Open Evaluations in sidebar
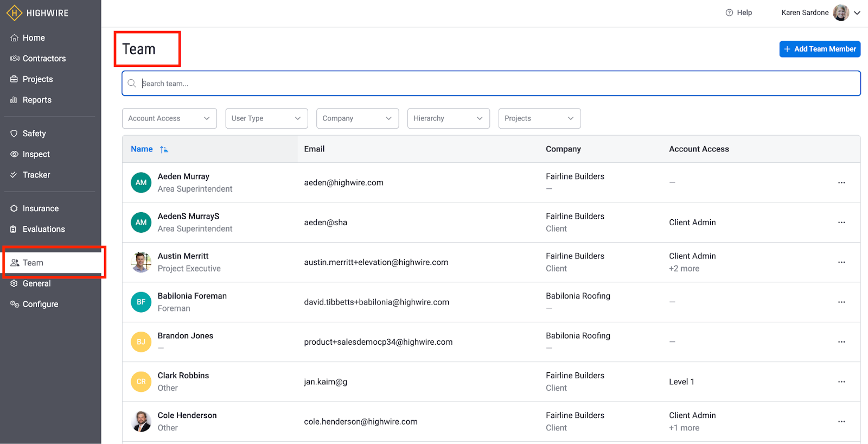 tap(44, 229)
